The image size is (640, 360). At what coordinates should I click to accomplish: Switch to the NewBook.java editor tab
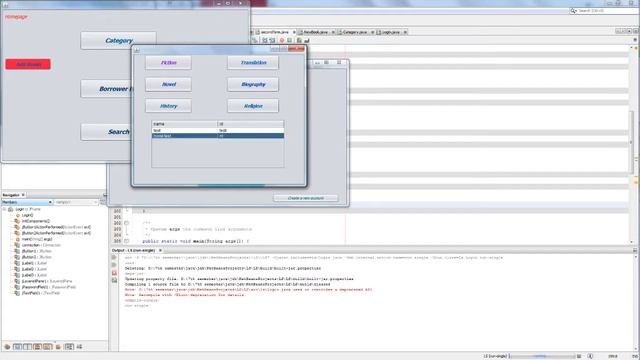tap(315, 32)
